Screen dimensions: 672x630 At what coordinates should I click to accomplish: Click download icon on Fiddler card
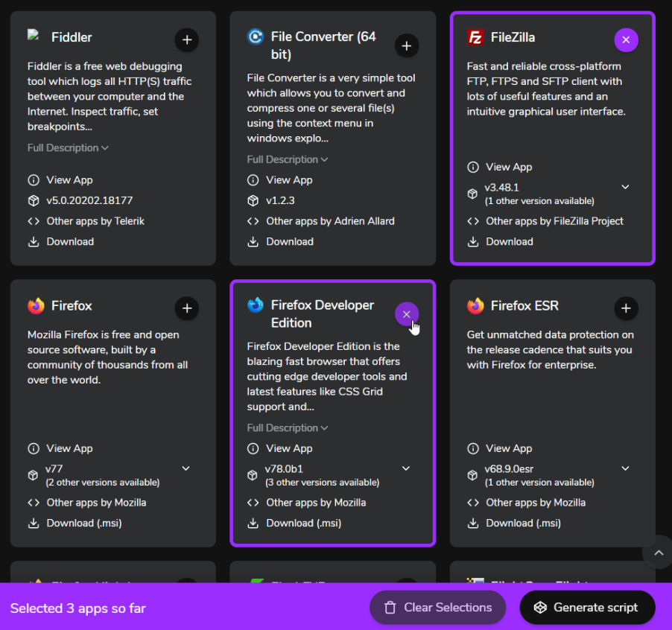[34, 242]
